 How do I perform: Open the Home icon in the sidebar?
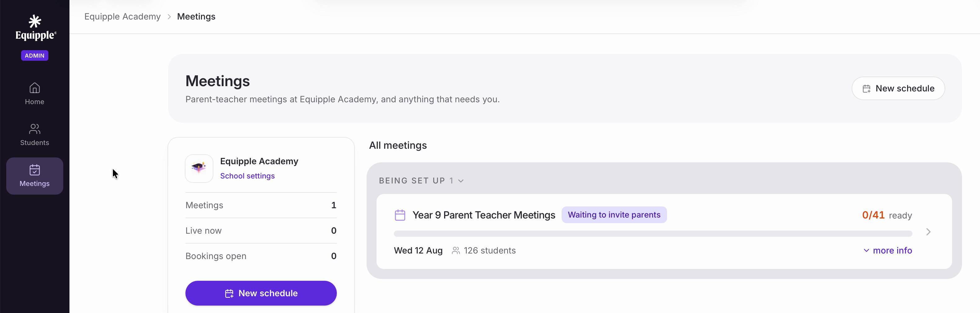35,88
